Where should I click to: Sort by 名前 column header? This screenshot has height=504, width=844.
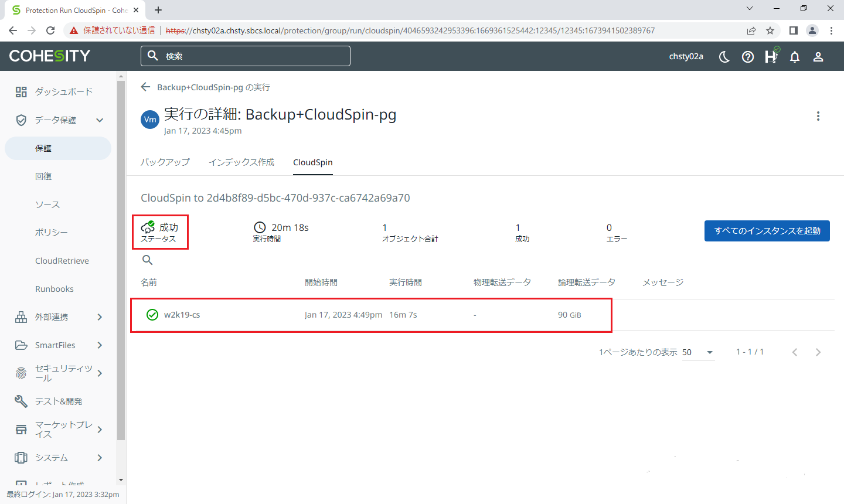(x=149, y=282)
